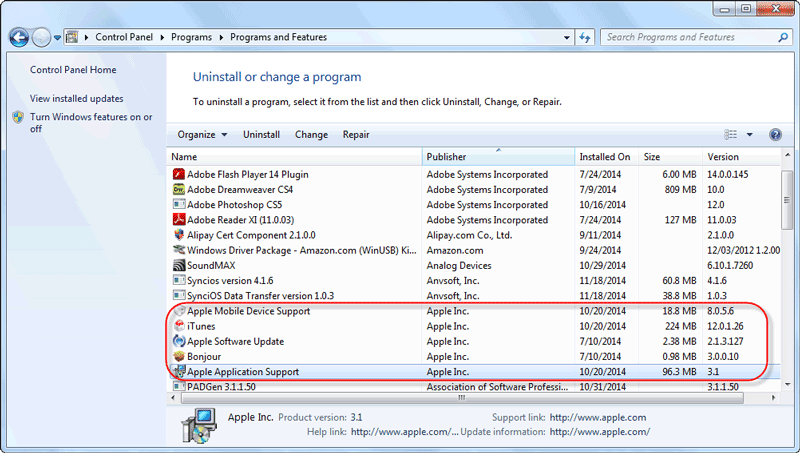Expand the arrow after Control Panel breadcrumb
The image size is (800, 453).
tap(162, 37)
